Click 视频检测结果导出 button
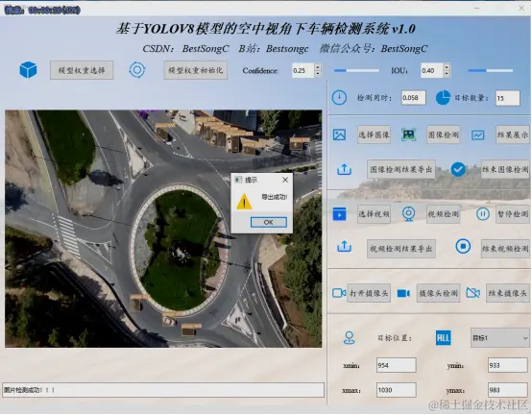Viewport: 532px width, 415px height. [401, 249]
